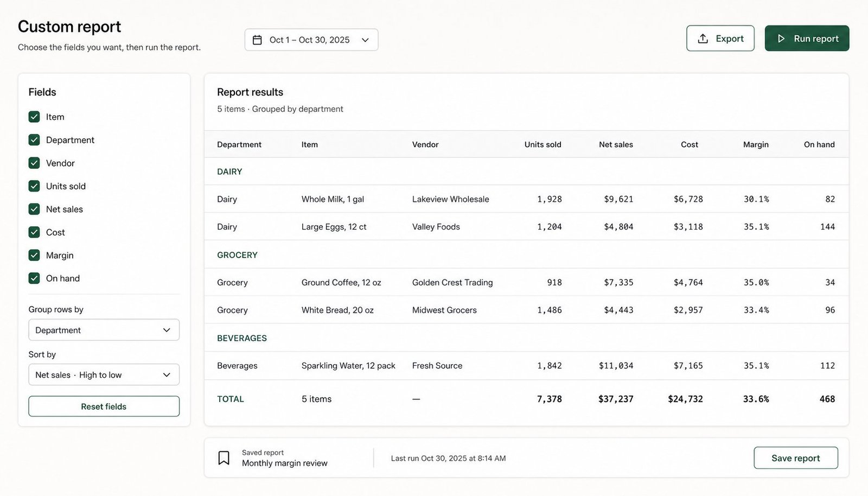Toggle the Units sold field checkbox
Image resolution: width=868 pixels, height=496 pixels.
pos(34,186)
